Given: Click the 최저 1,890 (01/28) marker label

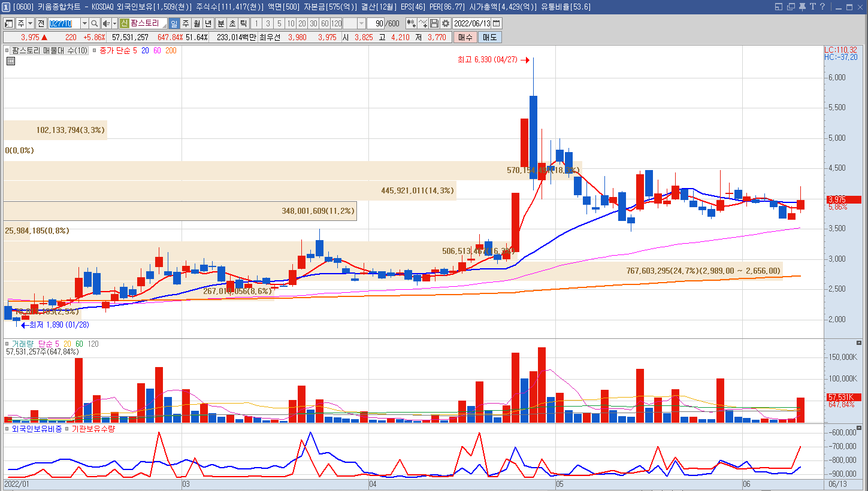Looking at the screenshot, I should [59, 325].
